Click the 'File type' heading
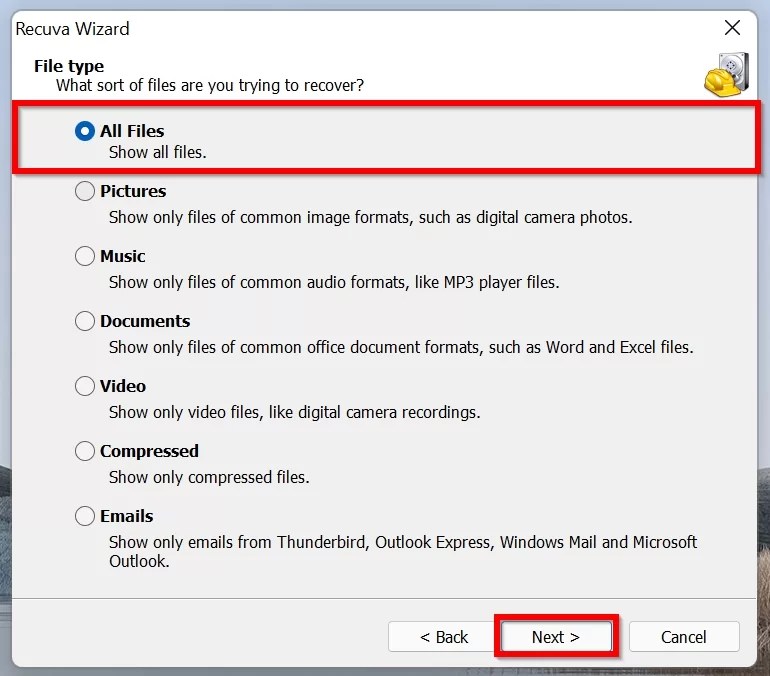The image size is (770, 676). coord(69,66)
